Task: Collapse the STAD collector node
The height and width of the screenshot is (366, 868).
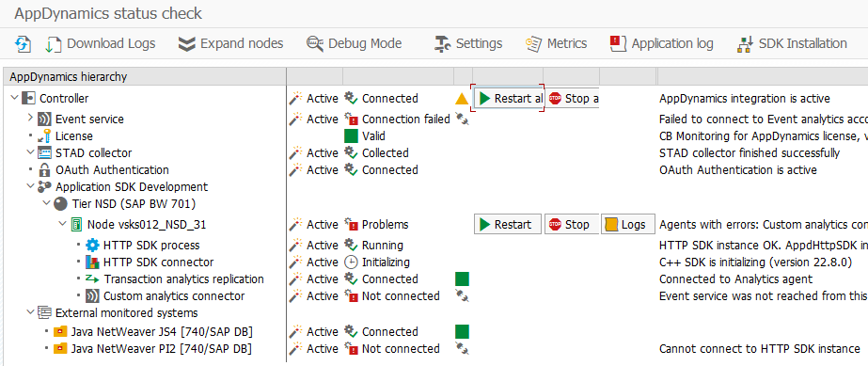Action: tap(30, 152)
